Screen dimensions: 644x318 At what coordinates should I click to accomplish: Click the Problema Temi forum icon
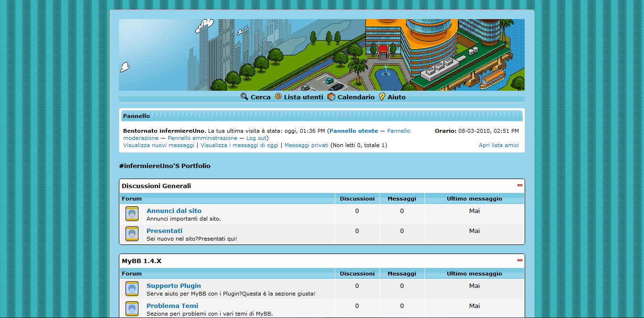tap(132, 308)
